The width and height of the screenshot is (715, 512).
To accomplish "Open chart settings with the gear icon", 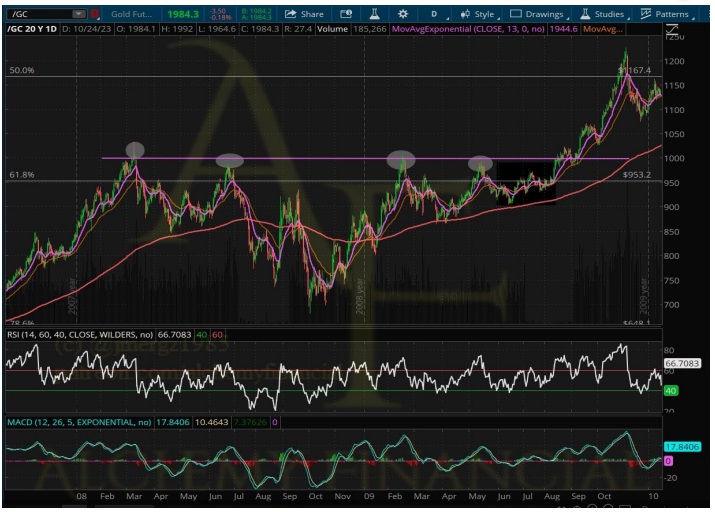I will point(402,14).
